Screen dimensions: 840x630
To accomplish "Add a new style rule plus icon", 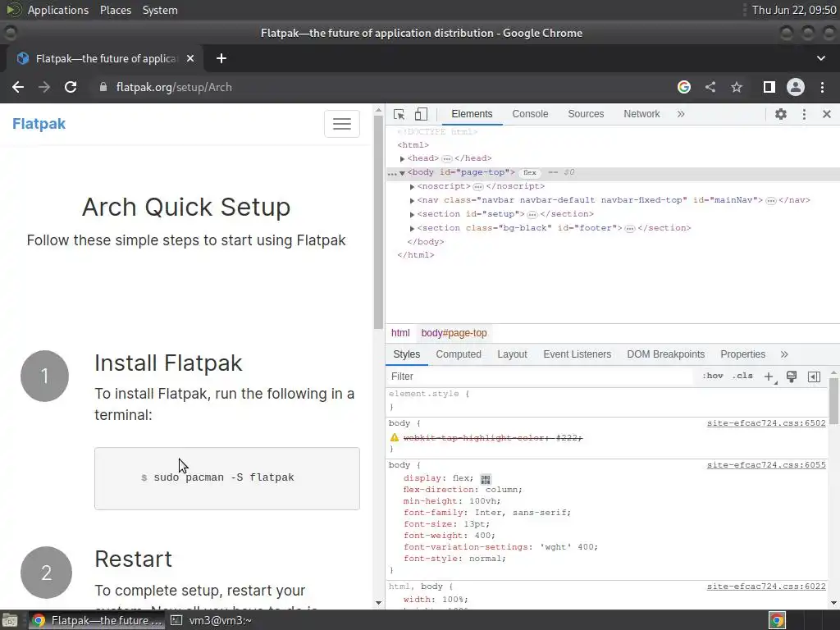I will coord(769,377).
